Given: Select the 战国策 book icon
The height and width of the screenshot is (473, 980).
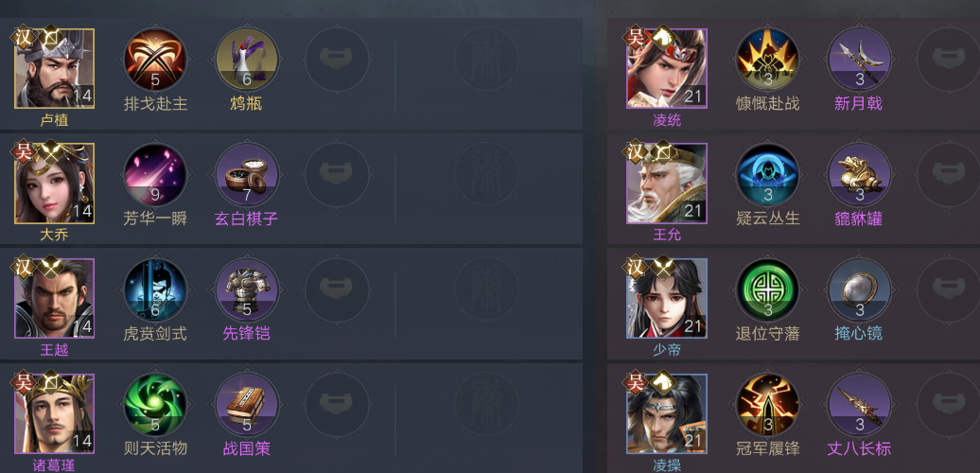Looking at the screenshot, I should click(246, 404).
